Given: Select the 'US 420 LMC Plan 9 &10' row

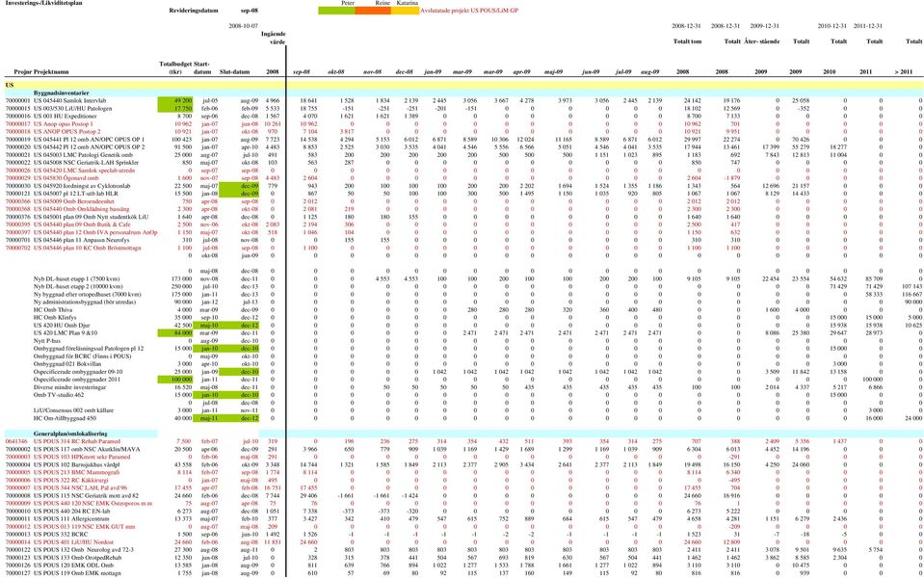Looking at the screenshot, I should 66,332.
